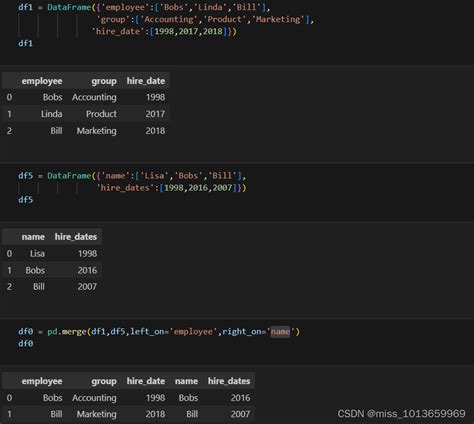Viewport: 474px width, 424px height.
Task: Click DataFrame in the df5 definition line
Action: pos(69,176)
